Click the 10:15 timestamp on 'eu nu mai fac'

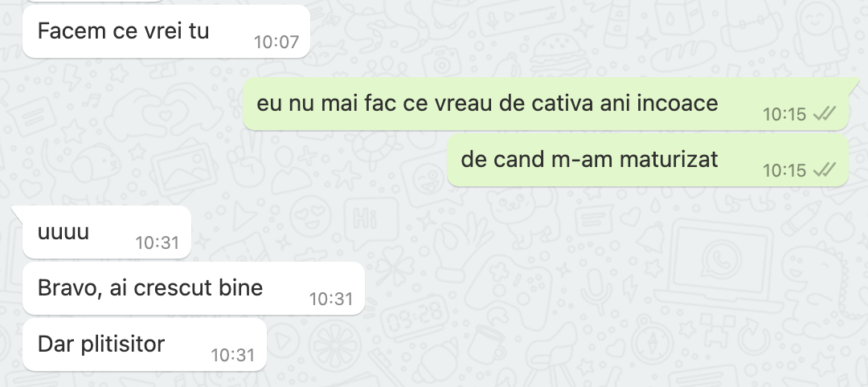pos(784,115)
